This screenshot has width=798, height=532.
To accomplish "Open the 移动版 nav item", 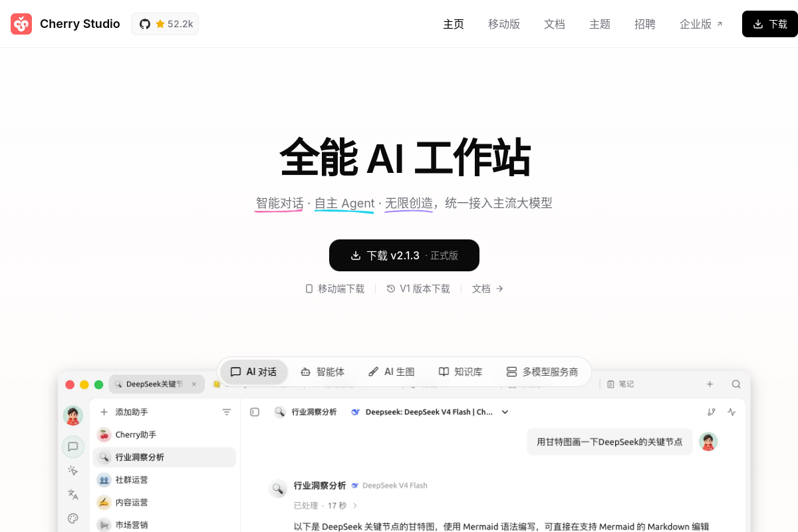I will 504,24.
